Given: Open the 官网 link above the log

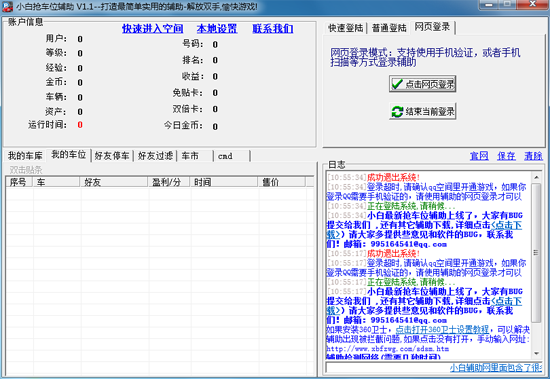Looking at the screenshot, I should (x=479, y=156).
